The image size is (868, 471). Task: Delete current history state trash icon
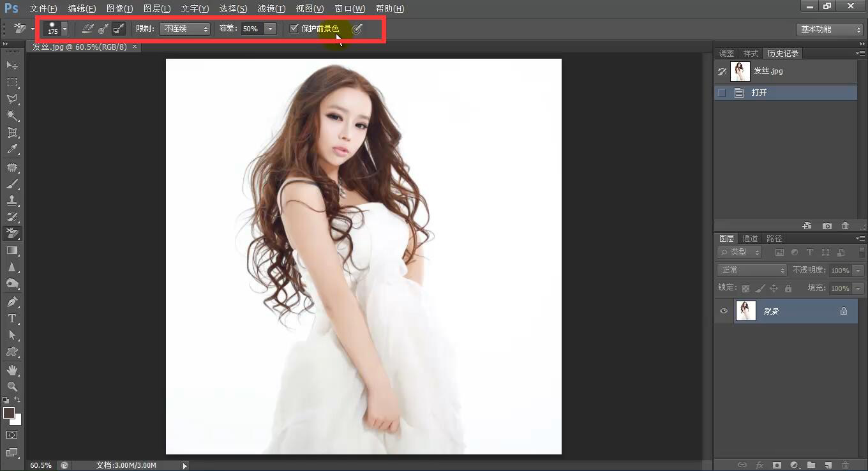point(845,226)
